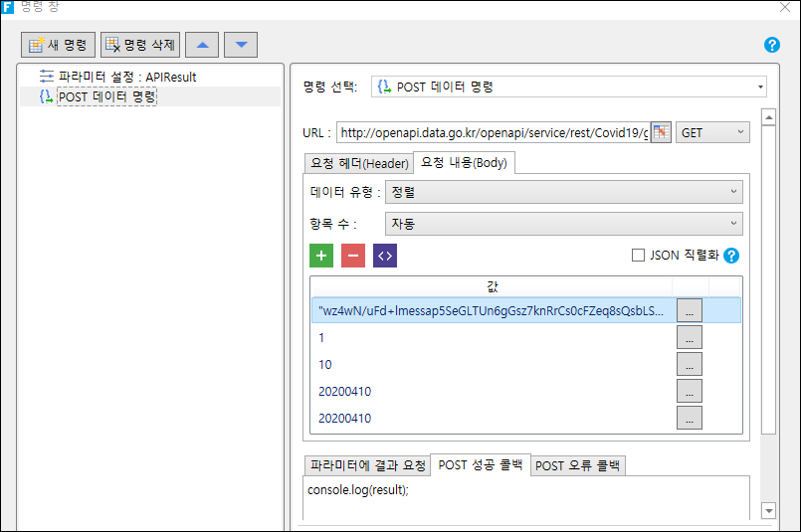Switch to POST 오류 콜백 tab
The image size is (801, 532).
(x=577, y=465)
